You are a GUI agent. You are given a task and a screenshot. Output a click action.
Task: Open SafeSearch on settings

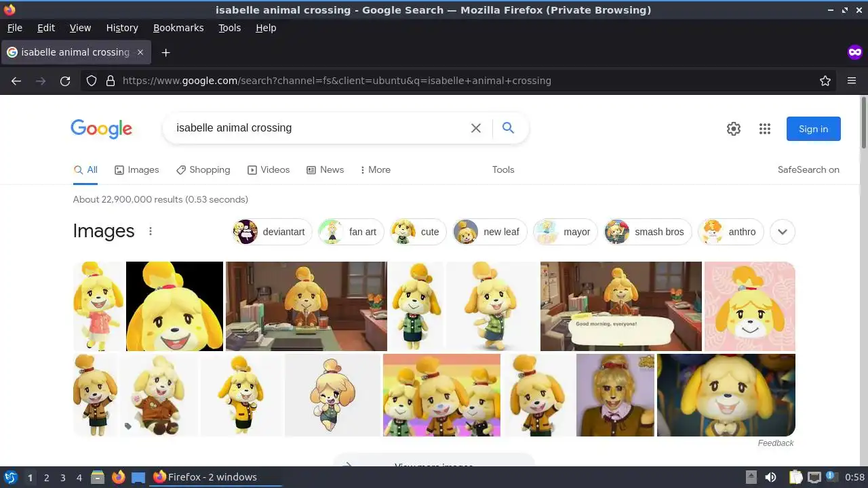coord(808,170)
